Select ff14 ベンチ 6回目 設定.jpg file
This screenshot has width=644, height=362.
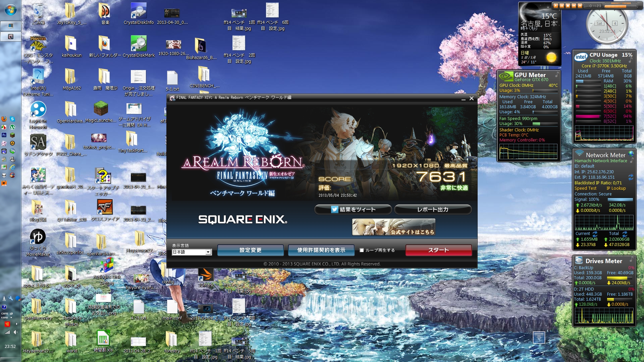tap(273, 17)
